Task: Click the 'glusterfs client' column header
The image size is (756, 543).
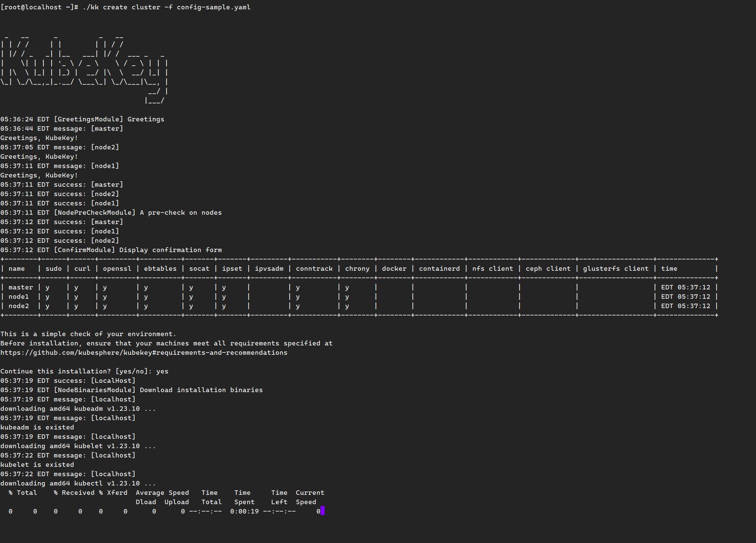Action: click(616, 269)
